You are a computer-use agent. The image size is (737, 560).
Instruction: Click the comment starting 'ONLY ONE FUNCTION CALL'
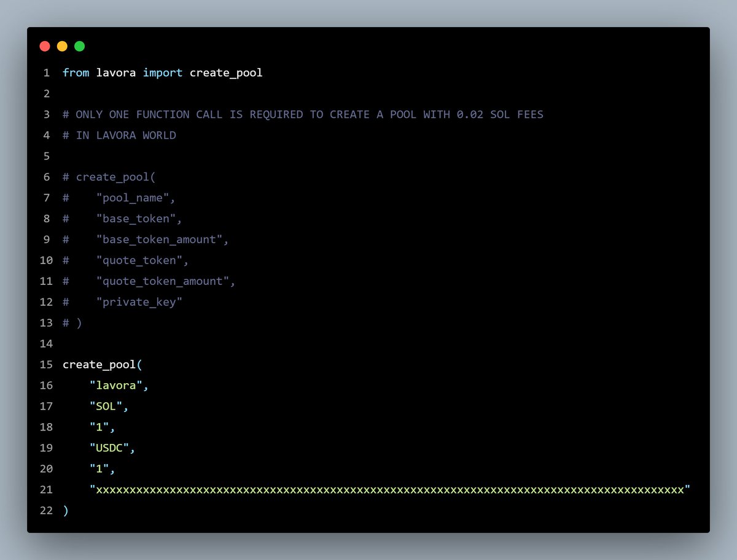tap(303, 115)
